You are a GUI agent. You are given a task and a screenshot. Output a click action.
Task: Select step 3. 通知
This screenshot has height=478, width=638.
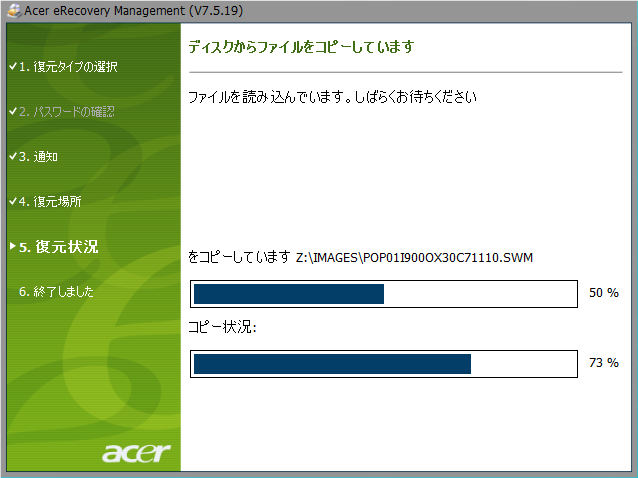(38, 157)
